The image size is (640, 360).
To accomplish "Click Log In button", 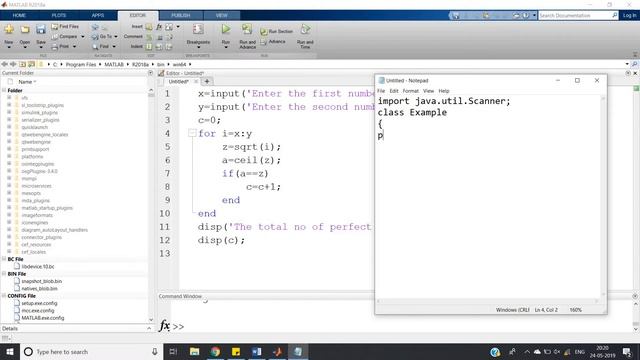I will [x=629, y=15].
